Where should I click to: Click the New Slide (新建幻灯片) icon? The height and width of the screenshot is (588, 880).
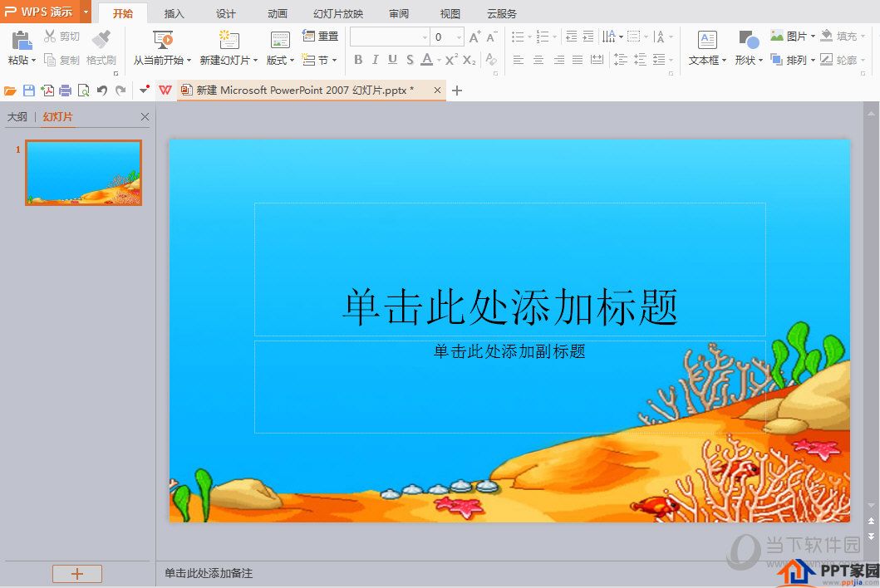(x=229, y=41)
